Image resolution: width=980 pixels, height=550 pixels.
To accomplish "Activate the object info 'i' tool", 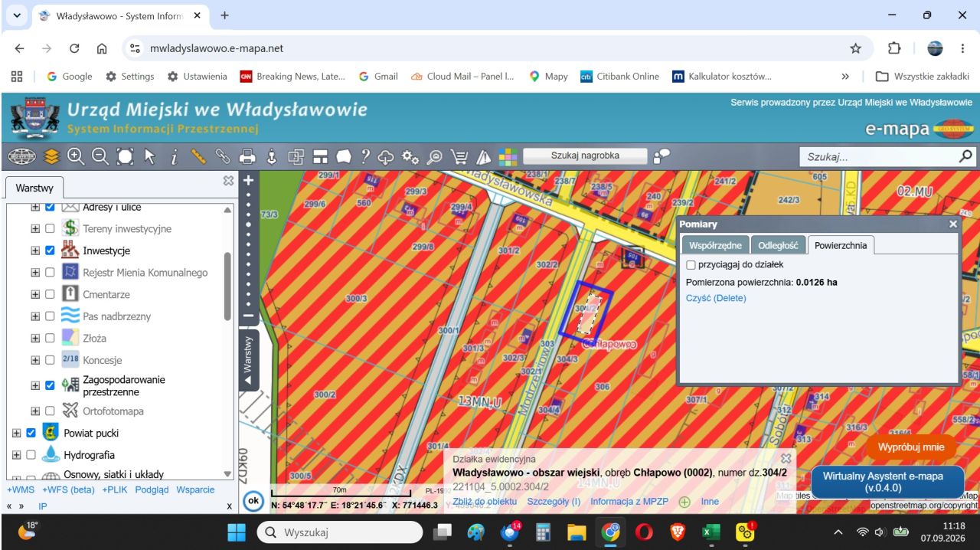I will pyautogui.click(x=174, y=156).
